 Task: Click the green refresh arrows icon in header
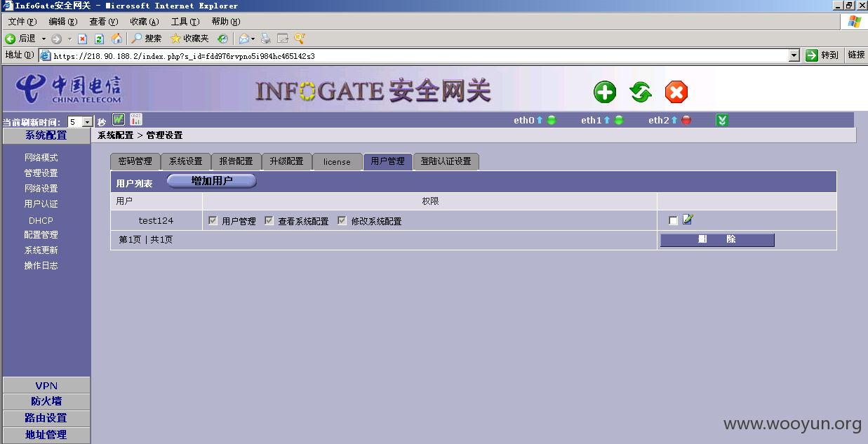pos(640,92)
